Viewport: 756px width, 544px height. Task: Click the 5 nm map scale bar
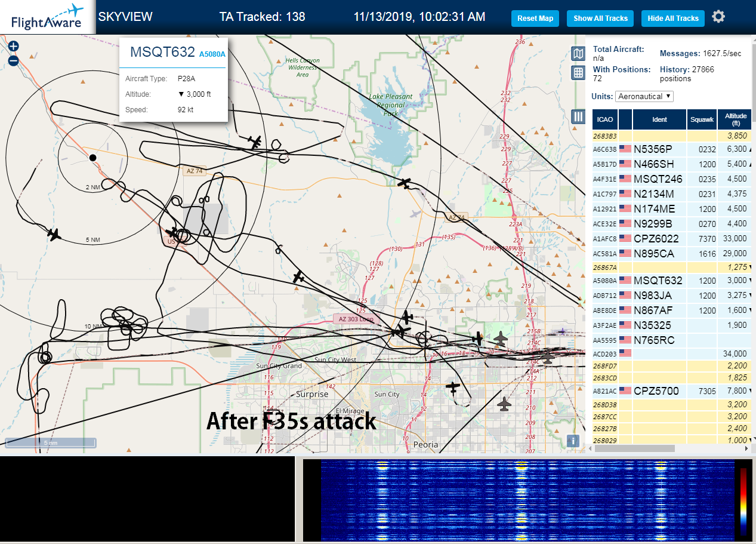[x=51, y=442]
